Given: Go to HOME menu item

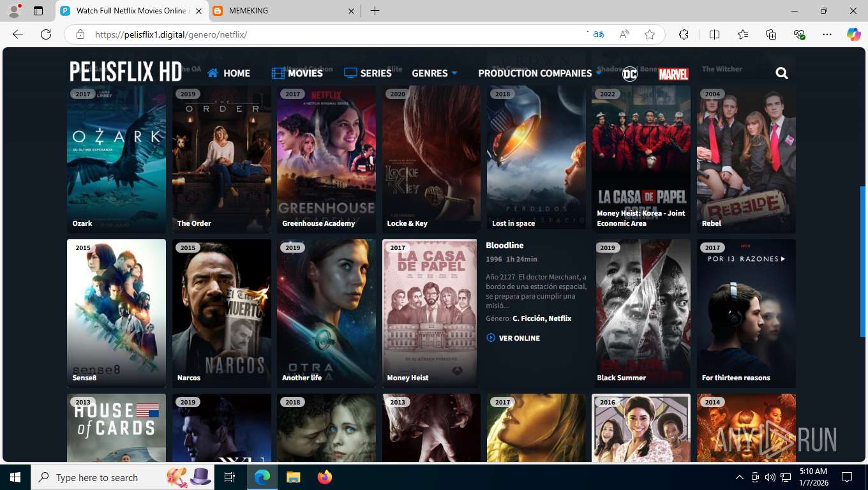Looking at the screenshot, I should (228, 73).
